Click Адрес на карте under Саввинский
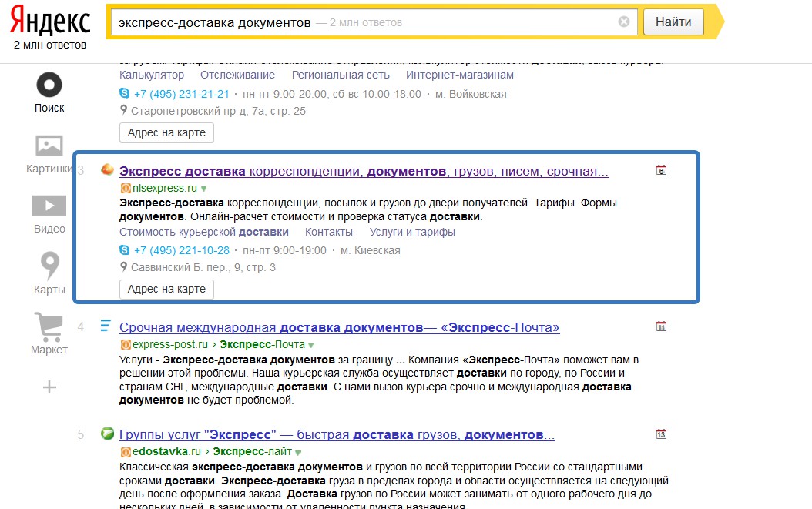The height and width of the screenshot is (509, 812). tap(166, 289)
